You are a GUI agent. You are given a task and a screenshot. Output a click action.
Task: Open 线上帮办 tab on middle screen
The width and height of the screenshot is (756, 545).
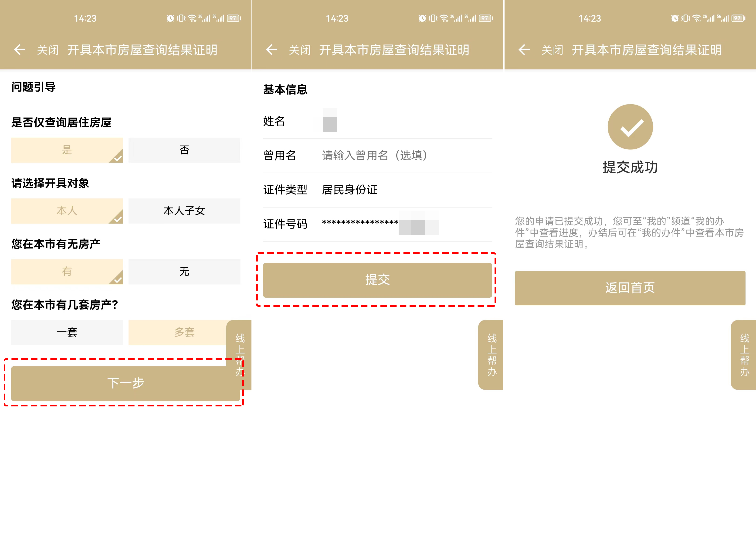(x=491, y=354)
